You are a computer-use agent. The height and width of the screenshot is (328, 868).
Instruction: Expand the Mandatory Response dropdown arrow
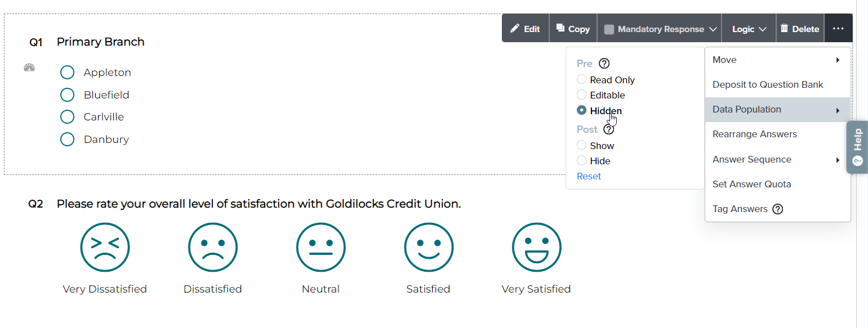pos(713,29)
